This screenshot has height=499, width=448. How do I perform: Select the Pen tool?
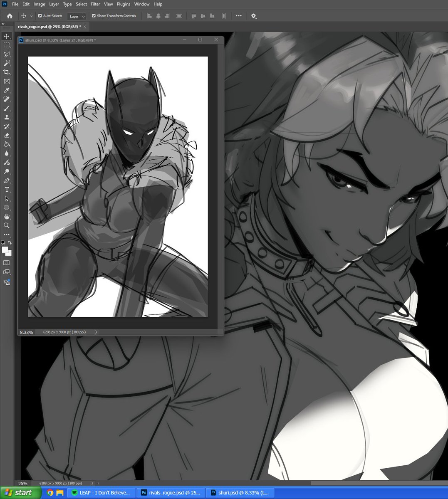[x=7, y=181]
